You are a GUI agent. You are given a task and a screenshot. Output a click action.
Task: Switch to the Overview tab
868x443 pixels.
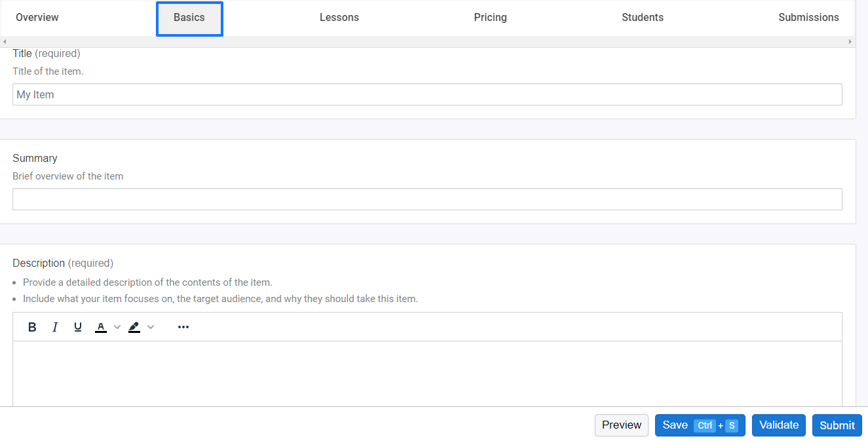(x=37, y=18)
